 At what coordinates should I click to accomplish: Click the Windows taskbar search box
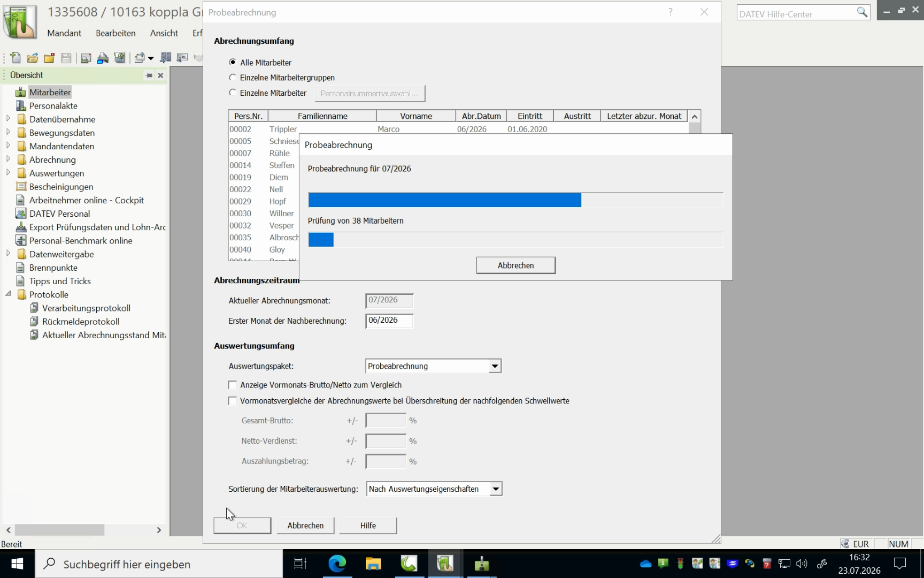159,564
